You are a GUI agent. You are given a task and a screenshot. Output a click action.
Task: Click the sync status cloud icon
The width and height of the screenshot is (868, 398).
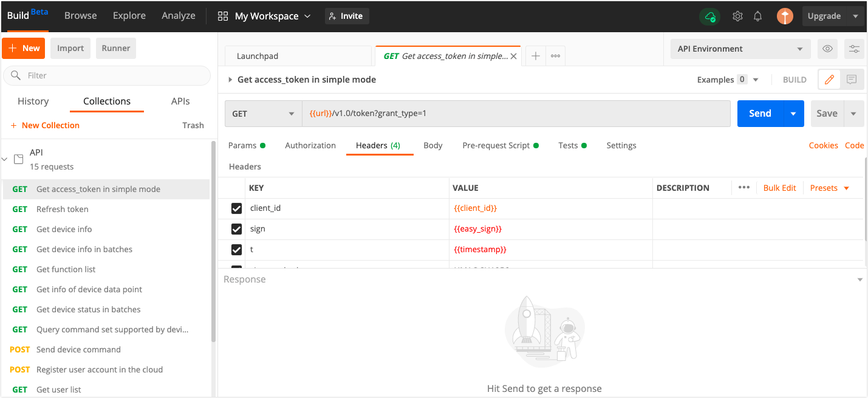click(710, 16)
